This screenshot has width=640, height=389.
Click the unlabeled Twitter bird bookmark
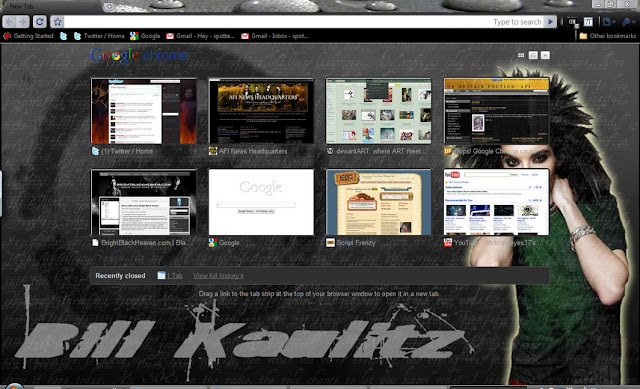(x=63, y=36)
